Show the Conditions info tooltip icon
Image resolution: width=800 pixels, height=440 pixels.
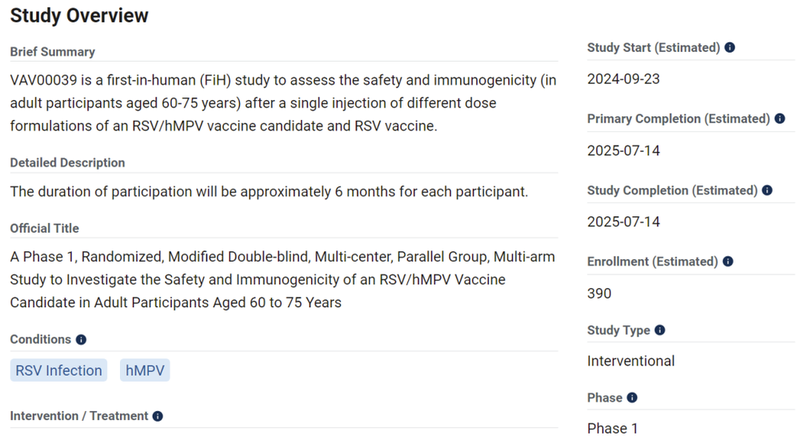81,340
